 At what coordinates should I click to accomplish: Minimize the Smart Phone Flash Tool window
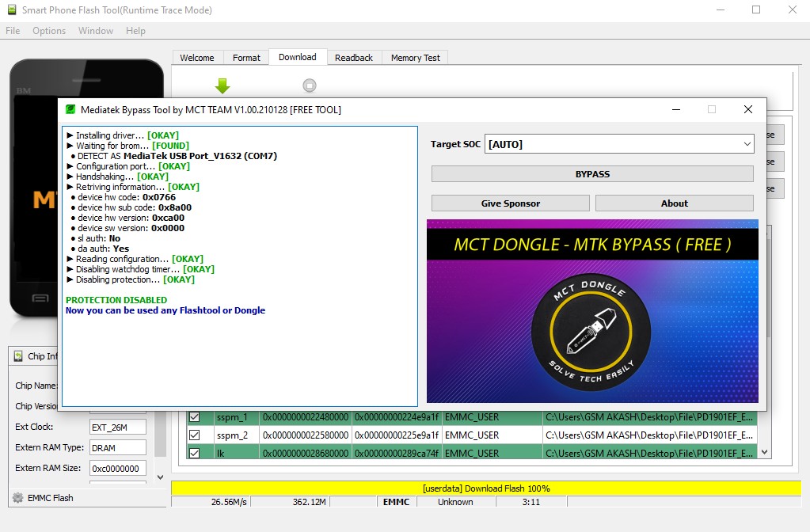tap(721, 9)
